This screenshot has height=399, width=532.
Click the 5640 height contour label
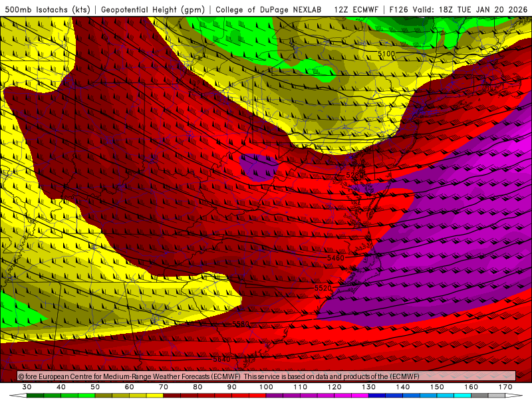pyautogui.click(x=221, y=359)
